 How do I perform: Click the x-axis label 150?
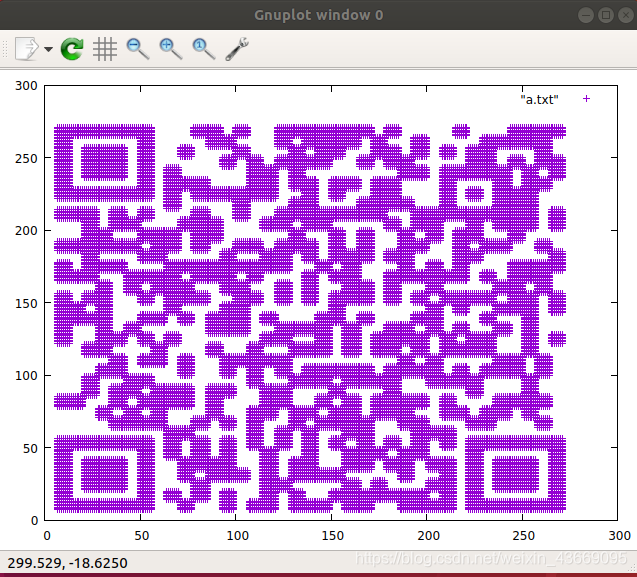(332, 536)
